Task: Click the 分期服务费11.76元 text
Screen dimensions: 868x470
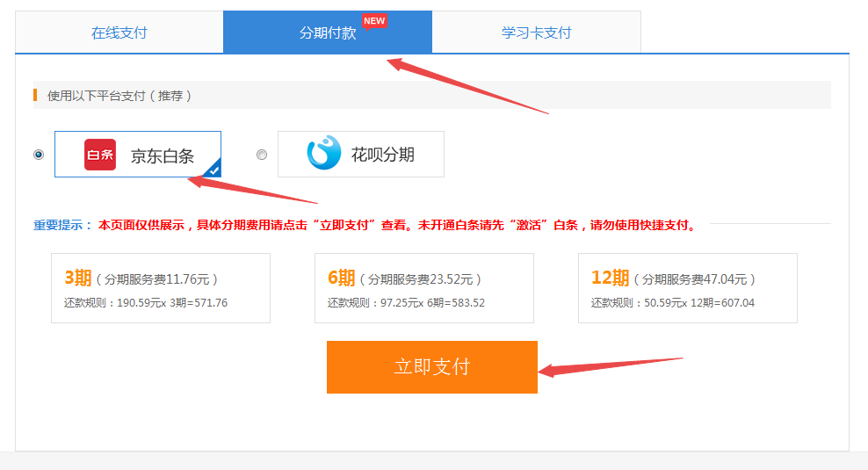Action: (x=156, y=279)
